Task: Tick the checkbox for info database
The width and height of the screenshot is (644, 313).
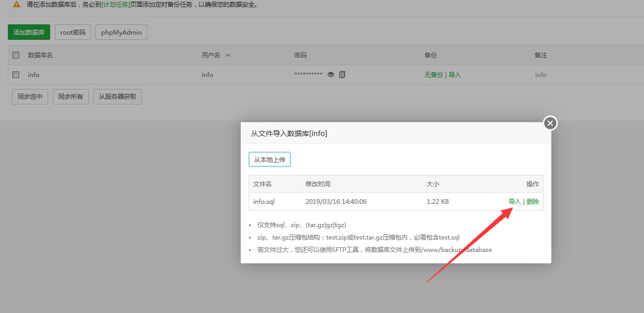Action: (x=16, y=74)
